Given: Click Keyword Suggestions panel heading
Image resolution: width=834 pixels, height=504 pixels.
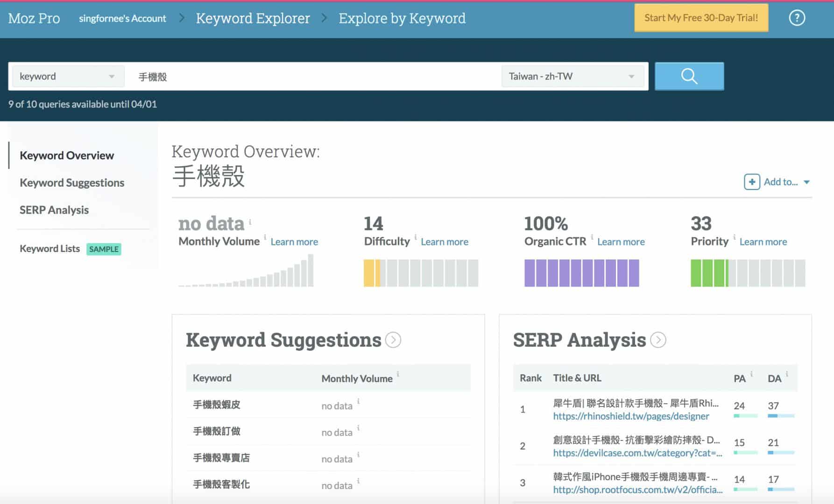Looking at the screenshot, I should [x=283, y=340].
